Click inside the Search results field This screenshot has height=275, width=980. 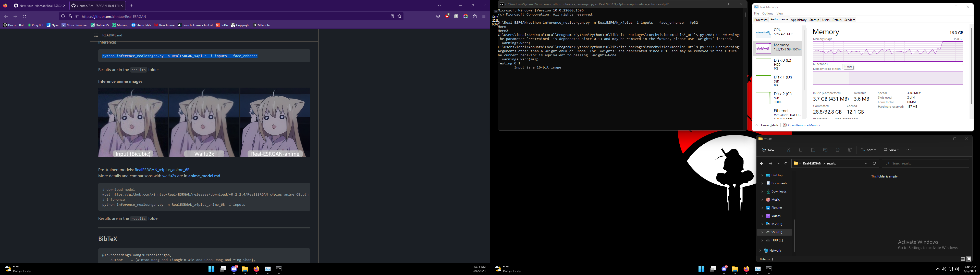tap(924, 163)
